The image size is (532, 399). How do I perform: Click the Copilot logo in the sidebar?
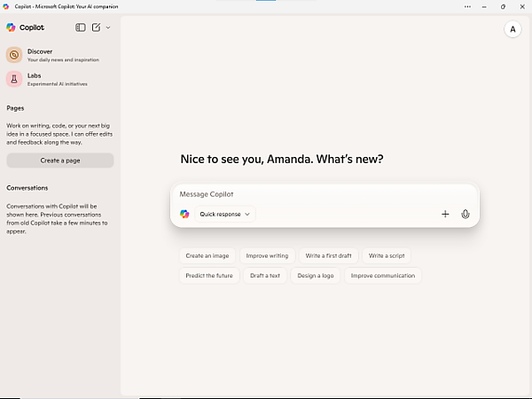[11, 27]
